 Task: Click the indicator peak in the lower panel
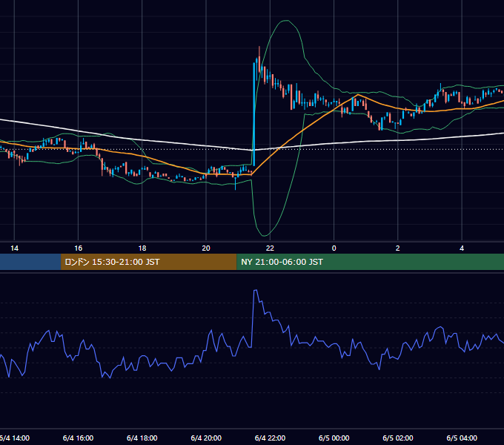click(x=256, y=290)
